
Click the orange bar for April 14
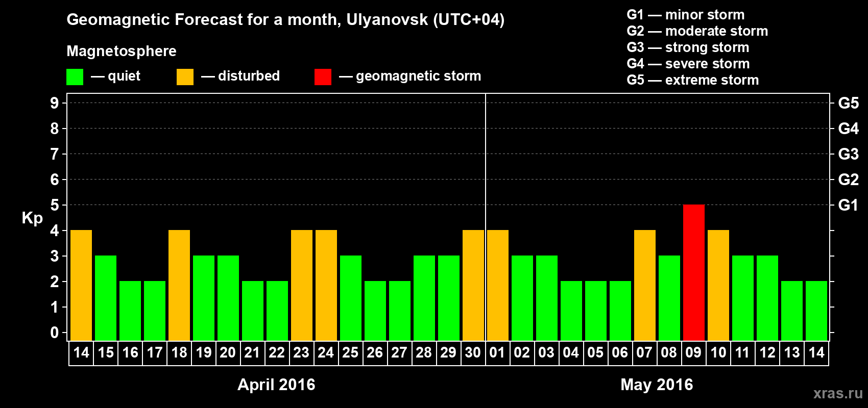(x=81, y=285)
